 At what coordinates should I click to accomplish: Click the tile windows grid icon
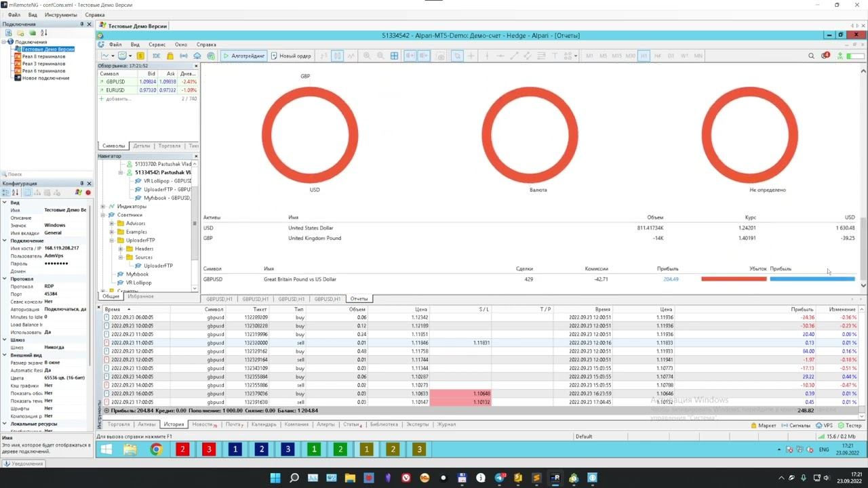click(394, 56)
